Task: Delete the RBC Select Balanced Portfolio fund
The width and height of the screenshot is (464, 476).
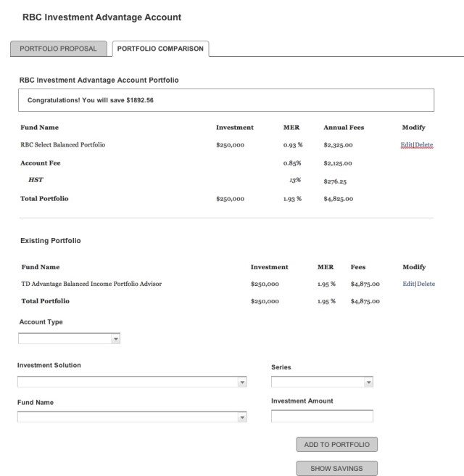Action: pos(424,145)
